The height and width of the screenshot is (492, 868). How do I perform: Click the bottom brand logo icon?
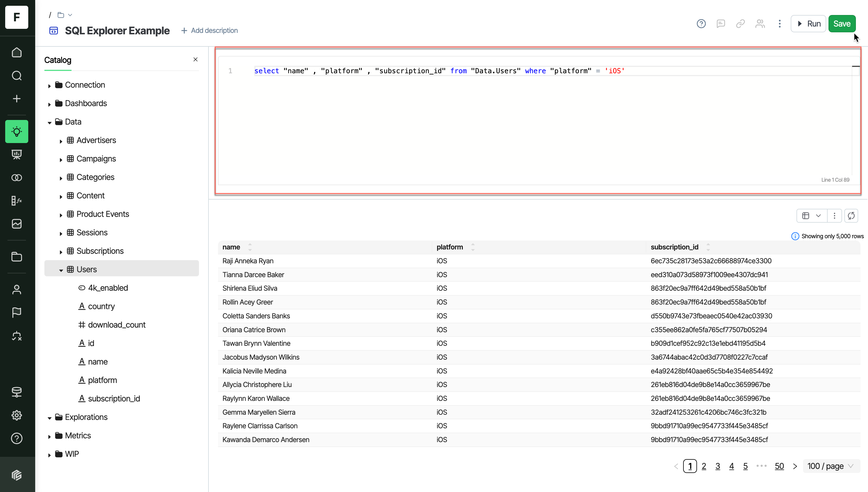point(16,475)
